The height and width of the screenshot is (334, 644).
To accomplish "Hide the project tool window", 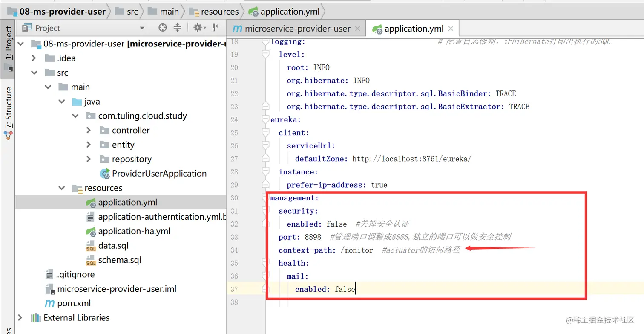I will click(x=217, y=28).
